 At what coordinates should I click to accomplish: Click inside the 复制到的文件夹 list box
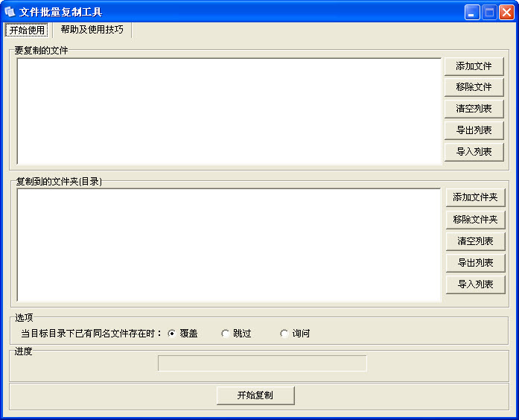click(229, 244)
